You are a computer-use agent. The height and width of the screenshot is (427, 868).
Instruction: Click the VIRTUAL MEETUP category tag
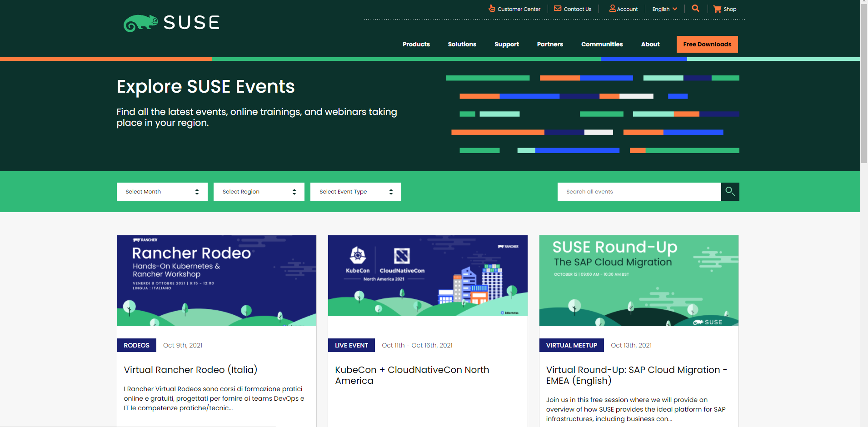[571, 345]
